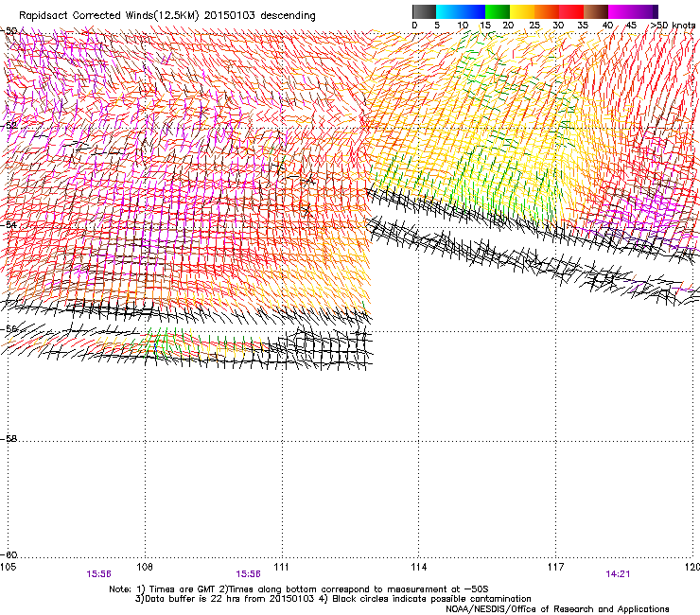Click the "40" label under the color scale
The width and height of the screenshot is (700, 615).
tap(607, 26)
